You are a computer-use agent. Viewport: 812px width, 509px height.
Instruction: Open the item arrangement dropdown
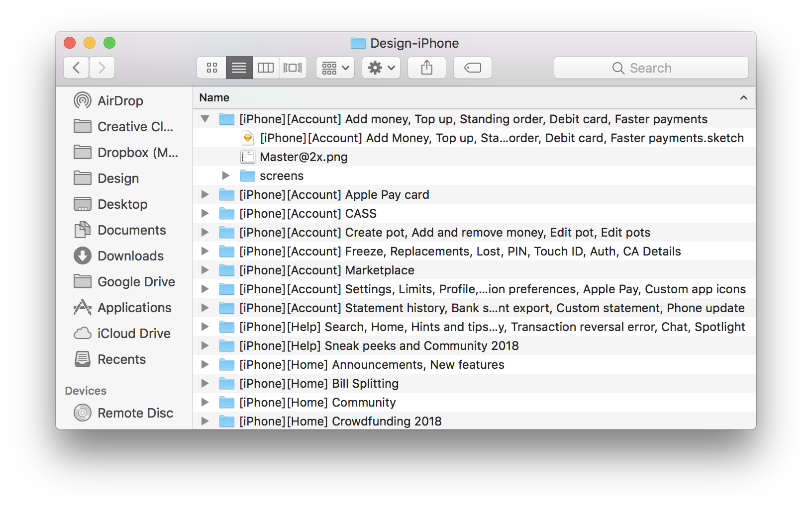(335, 68)
